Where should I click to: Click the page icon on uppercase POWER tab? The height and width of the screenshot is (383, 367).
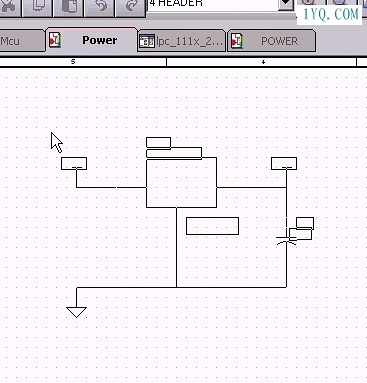(x=237, y=41)
